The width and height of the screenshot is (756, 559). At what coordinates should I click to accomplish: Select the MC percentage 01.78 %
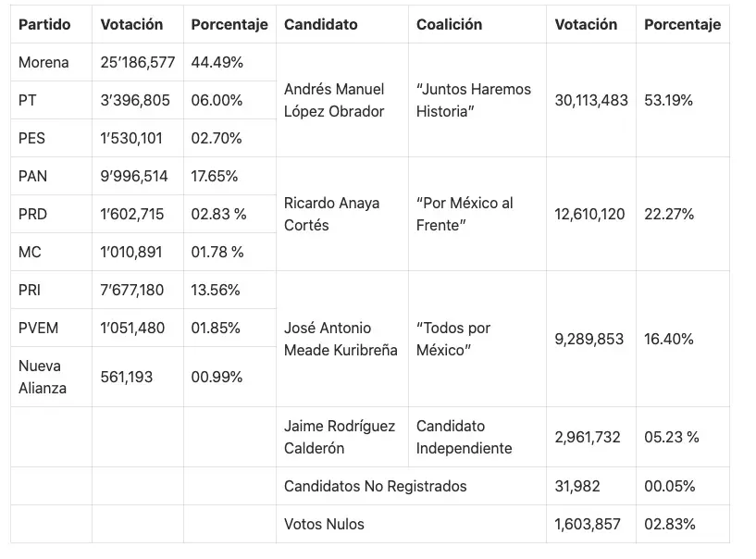tap(218, 252)
